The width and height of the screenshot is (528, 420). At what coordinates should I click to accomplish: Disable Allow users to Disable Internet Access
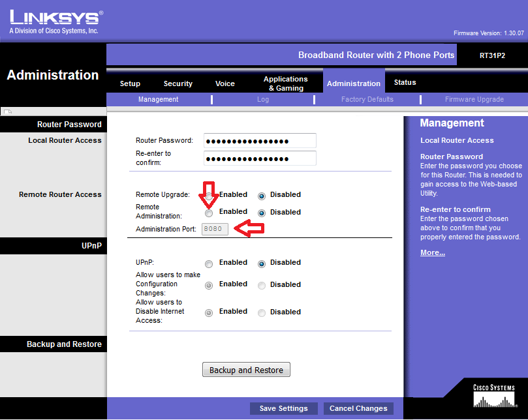pos(262,313)
